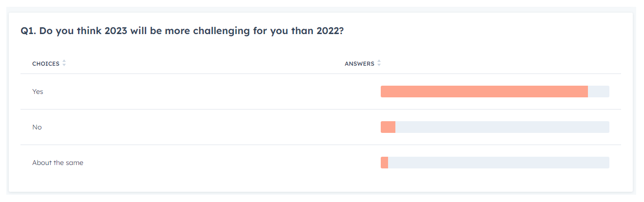The image size is (644, 202).
Task: Click the word 2023 in the heading
Action: tap(116, 31)
